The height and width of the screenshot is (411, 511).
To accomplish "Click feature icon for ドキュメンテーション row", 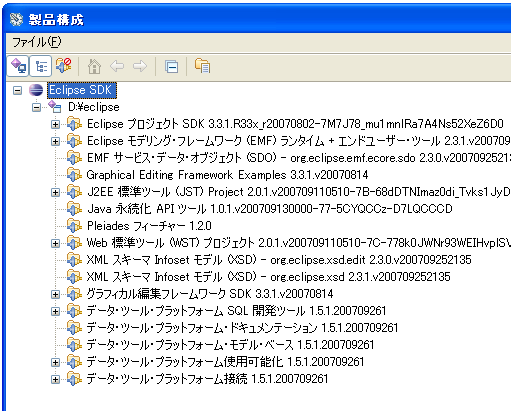I will click(x=74, y=328).
